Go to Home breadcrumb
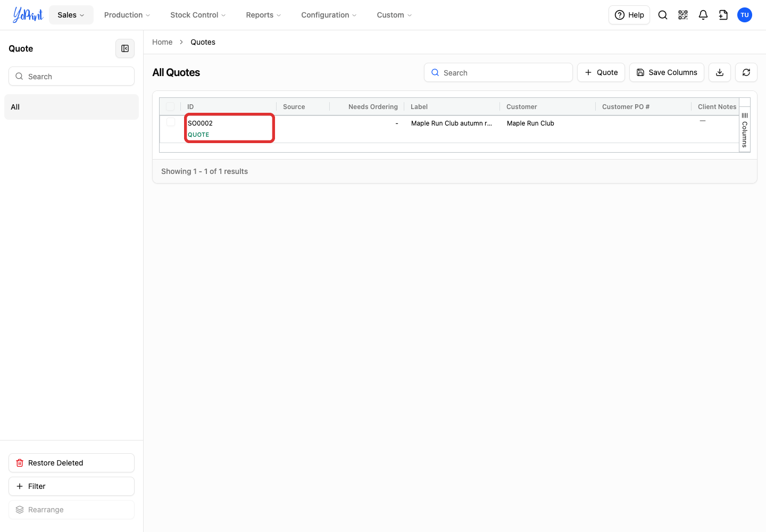The image size is (766, 532). 162,42
